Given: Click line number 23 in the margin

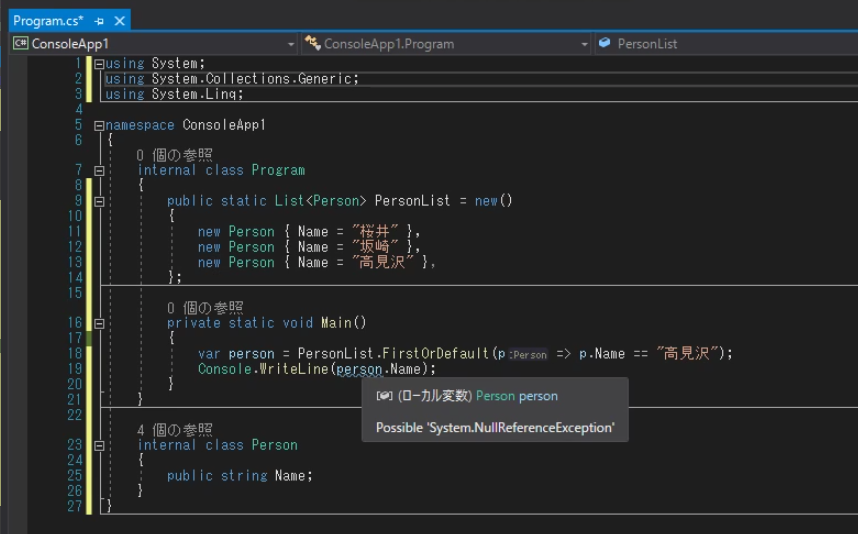Looking at the screenshot, I should click(x=75, y=445).
